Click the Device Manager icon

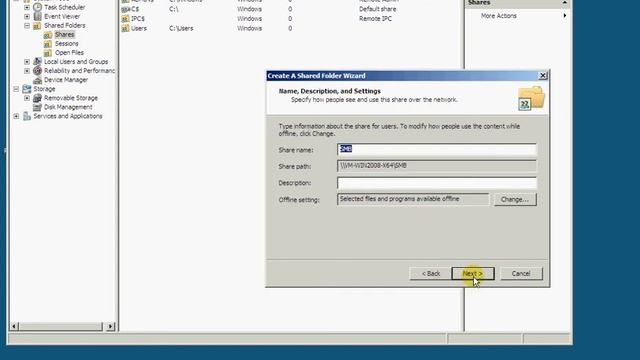pyautogui.click(x=38, y=80)
